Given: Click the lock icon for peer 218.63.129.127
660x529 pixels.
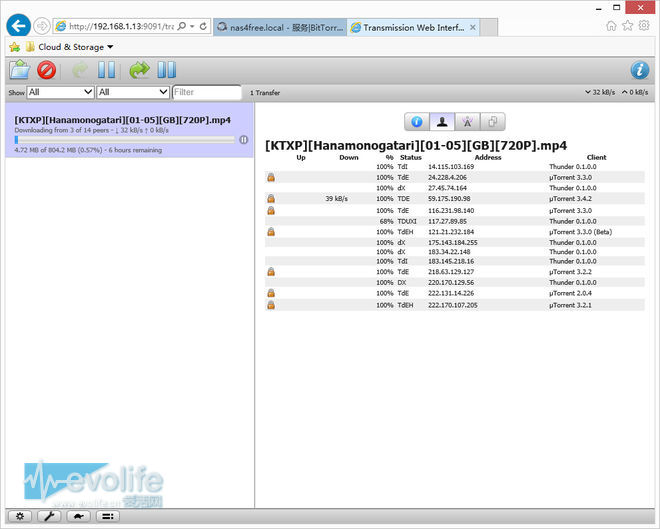Looking at the screenshot, I should [x=271, y=271].
